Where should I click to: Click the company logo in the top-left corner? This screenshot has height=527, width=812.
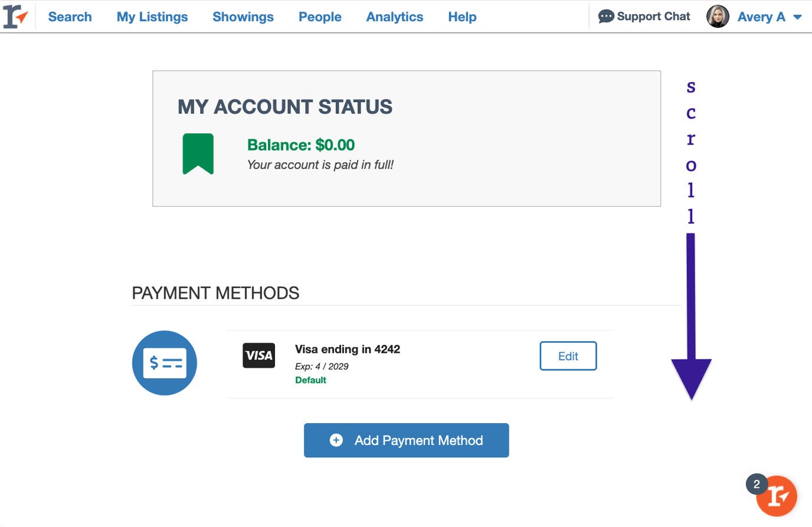(15, 17)
